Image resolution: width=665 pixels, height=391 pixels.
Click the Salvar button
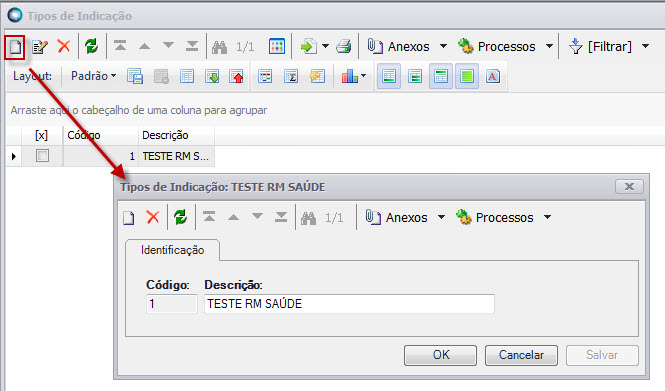[x=602, y=355]
